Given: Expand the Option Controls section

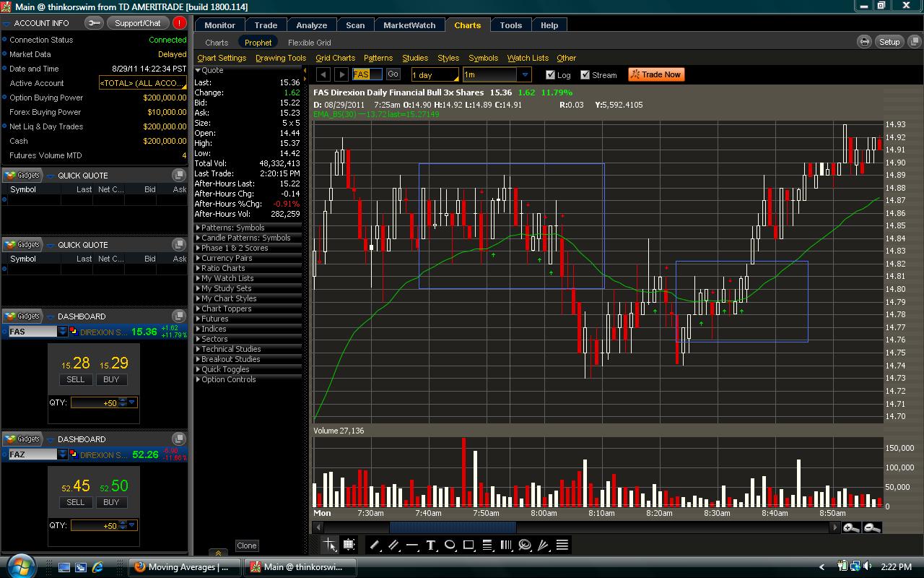Looking at the screenshot, I should (x=248, y=379).
